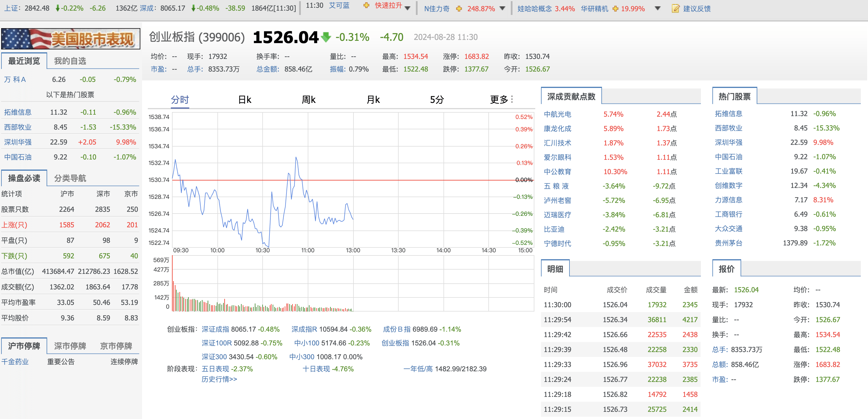
Task: Click the 成份B指 index link
Action: [x=397, y=329]
